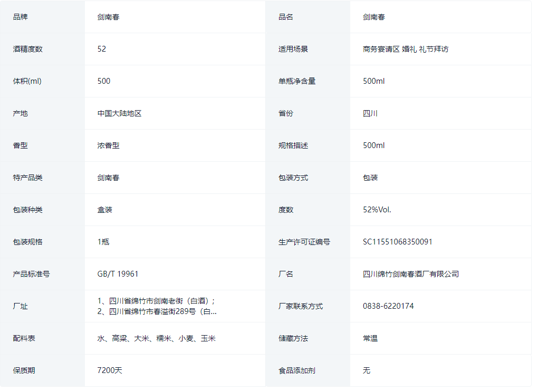Click the value 7200天
The image size is (538, 392).
point(110,370)
